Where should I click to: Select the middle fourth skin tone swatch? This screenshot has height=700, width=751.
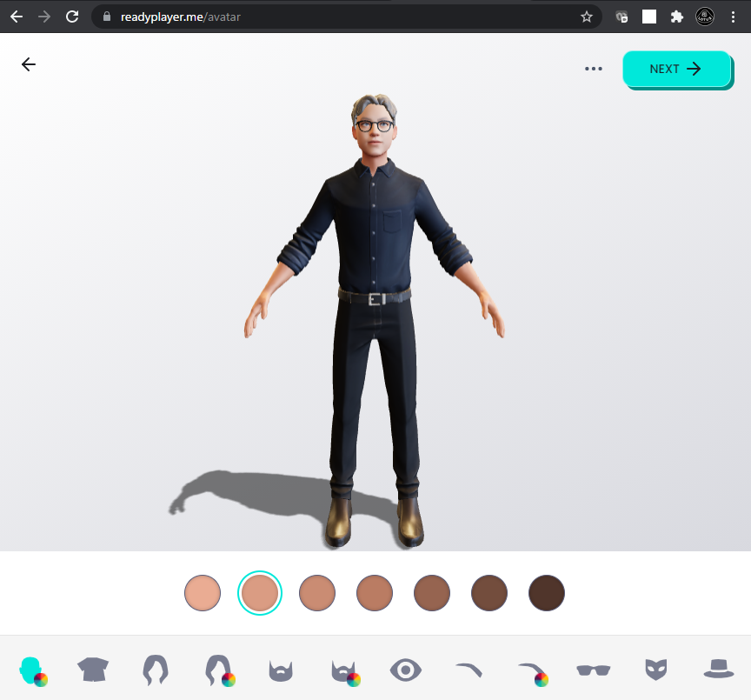(375, 593)
